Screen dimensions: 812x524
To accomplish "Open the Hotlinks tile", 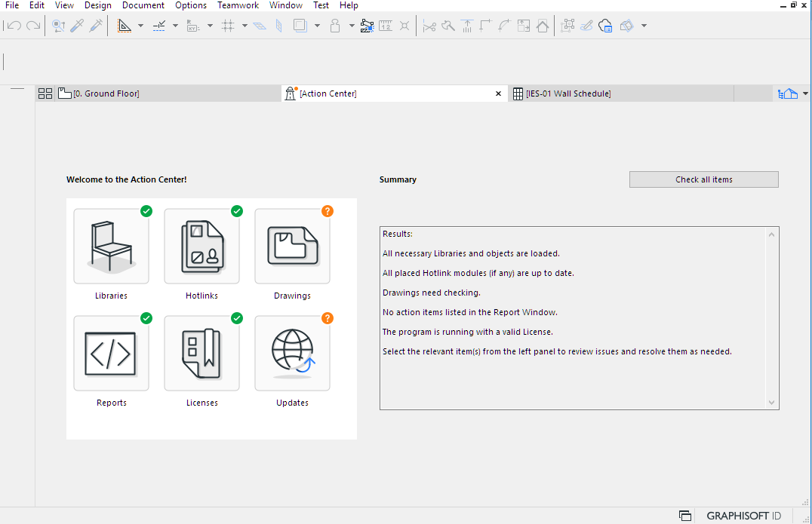I will 202,247.
